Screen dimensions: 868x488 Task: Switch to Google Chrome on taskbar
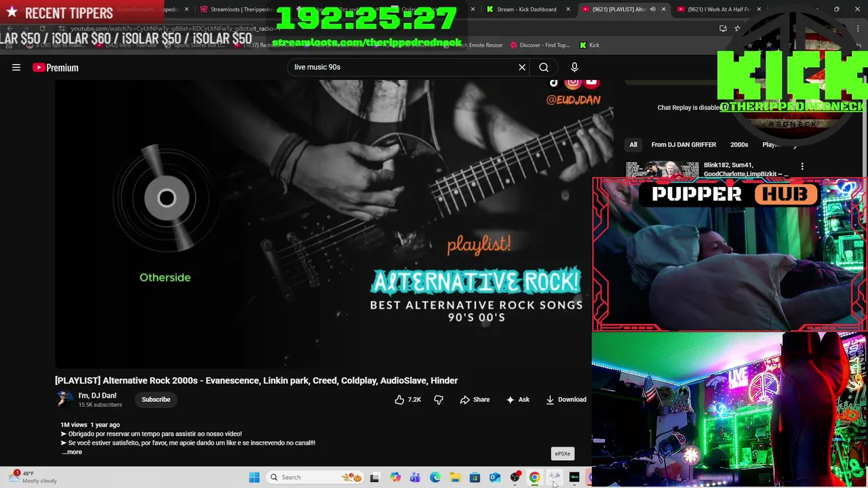coord(534,477)
